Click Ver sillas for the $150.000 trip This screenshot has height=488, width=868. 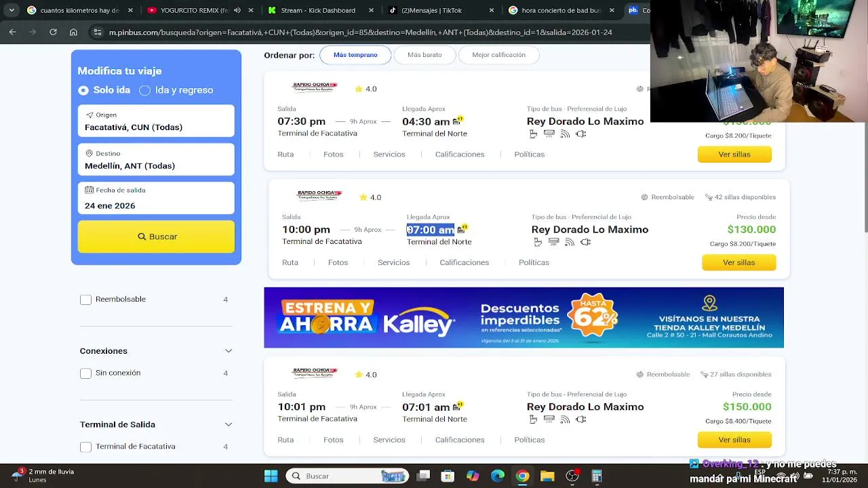[734, 440]
